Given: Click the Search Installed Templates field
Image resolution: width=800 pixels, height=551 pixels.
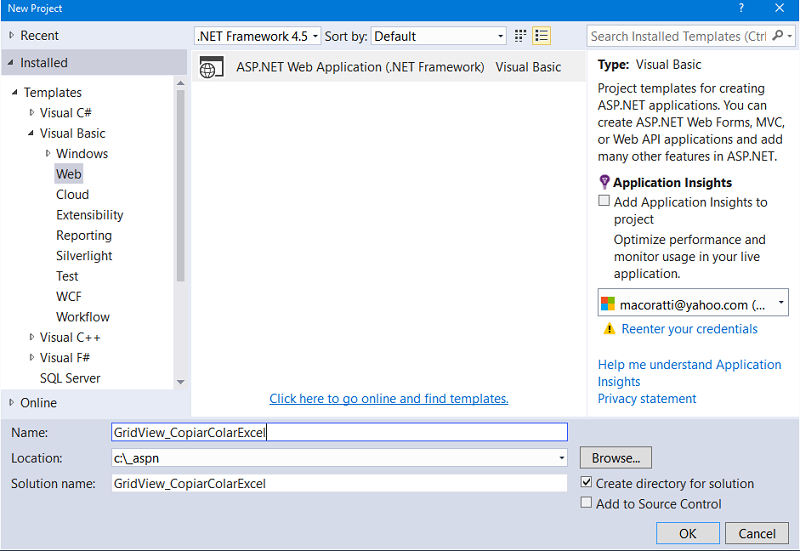Looking at the screenshot, I should (679, 36).
